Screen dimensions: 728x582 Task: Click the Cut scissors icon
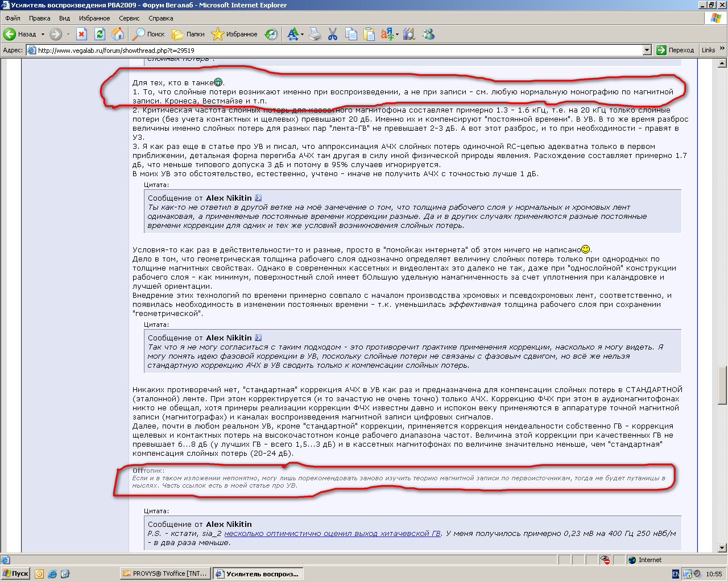click(333, 34)
